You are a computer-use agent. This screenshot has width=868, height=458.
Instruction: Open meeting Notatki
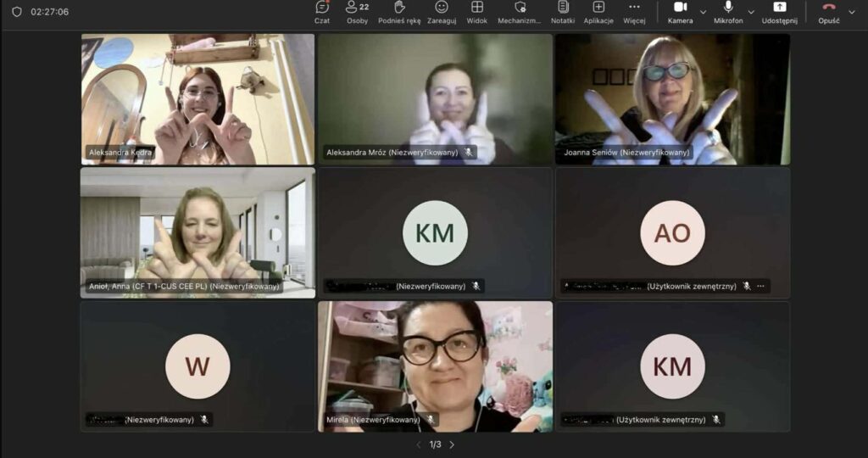pos(562,12)
